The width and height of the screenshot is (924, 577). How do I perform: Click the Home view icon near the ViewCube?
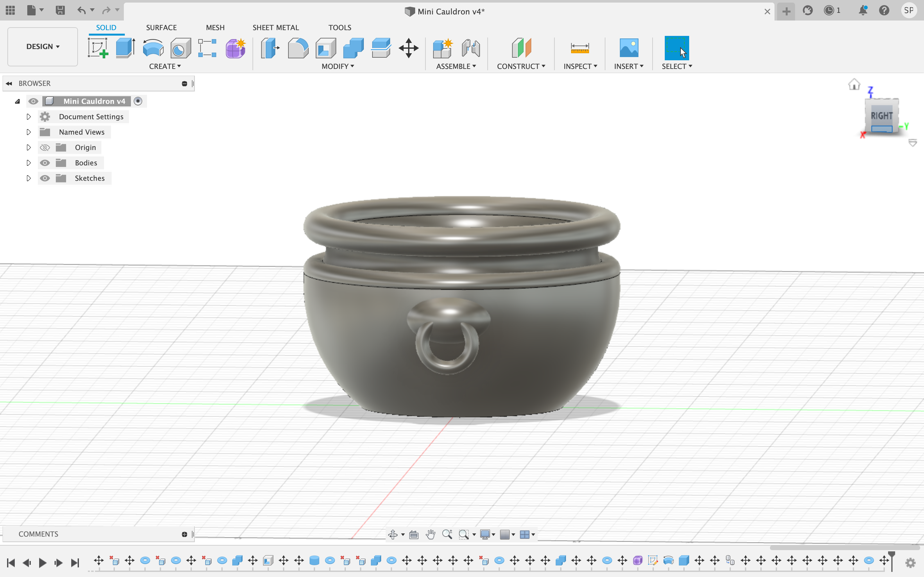[854, 84]
